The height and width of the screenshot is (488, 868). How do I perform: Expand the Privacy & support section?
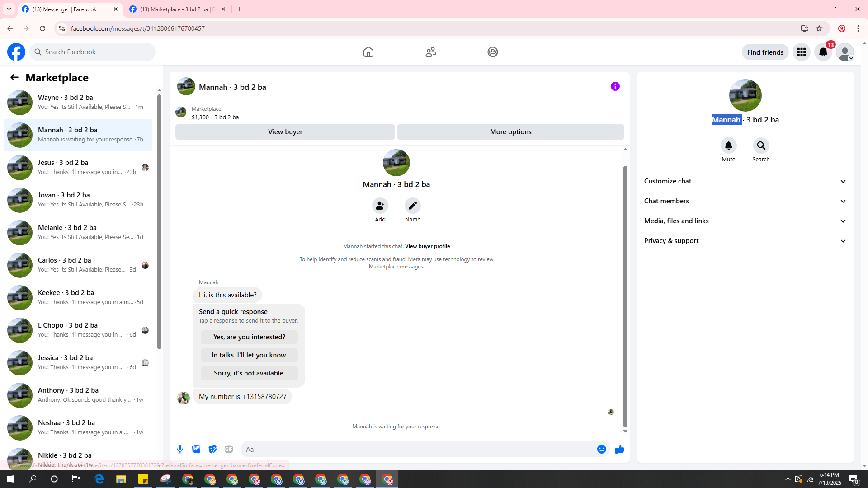(x=745, y=241)
